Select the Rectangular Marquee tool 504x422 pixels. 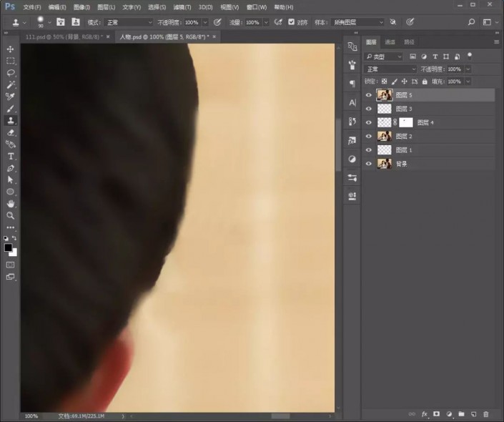pos(10,61)
